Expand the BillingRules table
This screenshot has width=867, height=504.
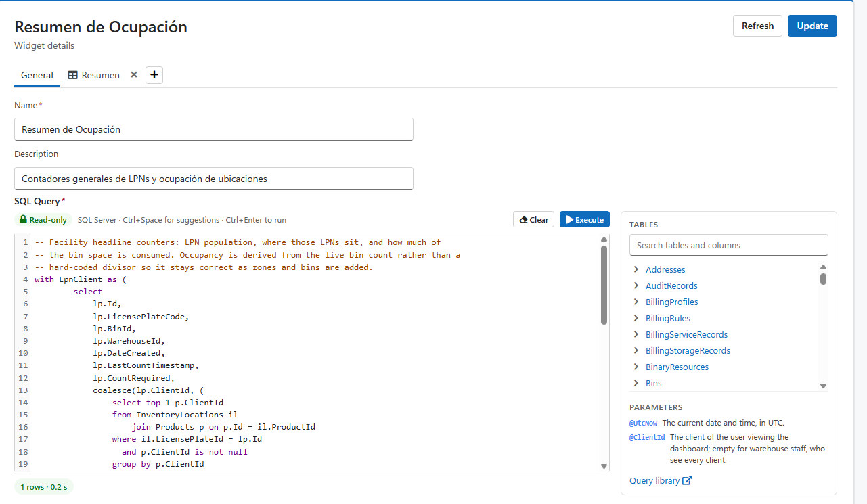tap(636, 318)
